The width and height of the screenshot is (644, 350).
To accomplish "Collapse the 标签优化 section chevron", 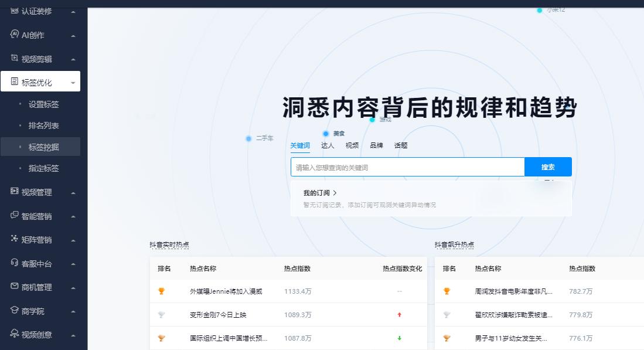I will [x=74, y=83].
